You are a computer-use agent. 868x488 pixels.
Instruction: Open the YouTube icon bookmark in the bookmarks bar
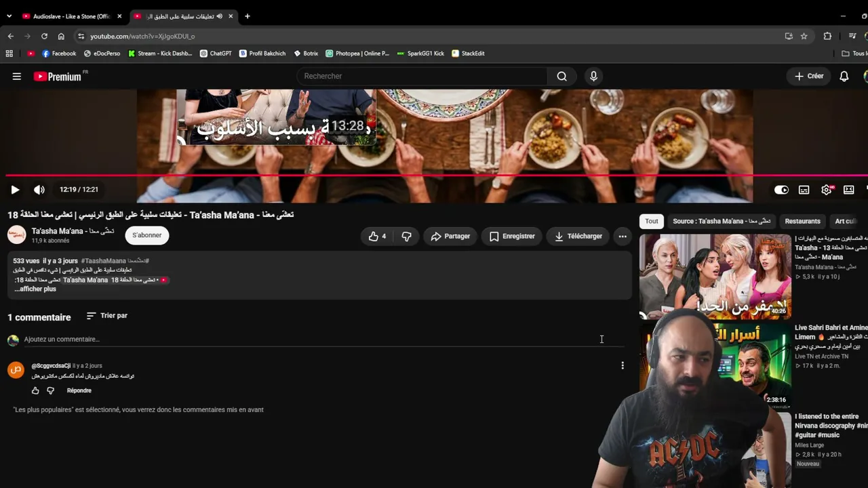pyautogui.click(x=31, y=54)
